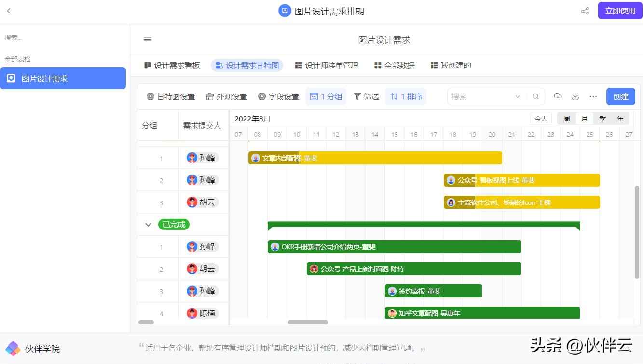The image size is (643, 364).
Task: Click the share icon in the top bar
Action: click(585, 11)
